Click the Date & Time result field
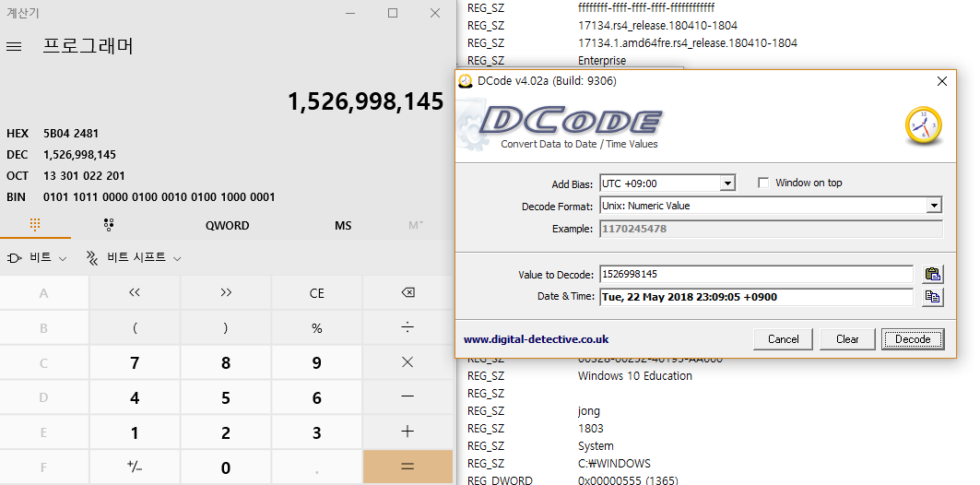This screenshot has width=980, height=485. tap(756, 297)
